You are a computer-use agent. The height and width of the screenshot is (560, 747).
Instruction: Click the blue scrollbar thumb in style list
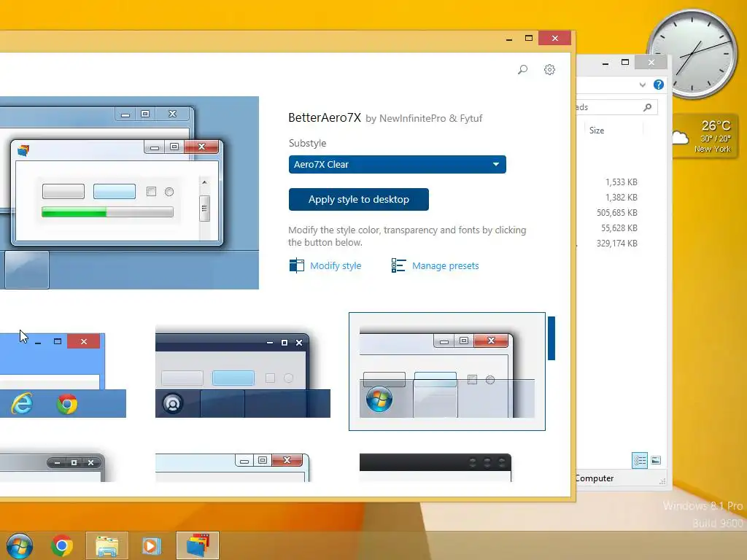tap(551, 338)
